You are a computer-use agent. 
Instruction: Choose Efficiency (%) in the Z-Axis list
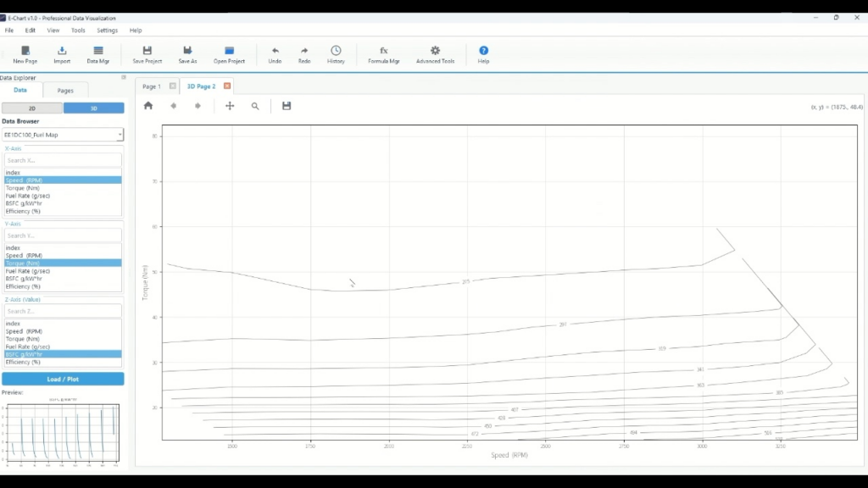click(x=23, y=362)
